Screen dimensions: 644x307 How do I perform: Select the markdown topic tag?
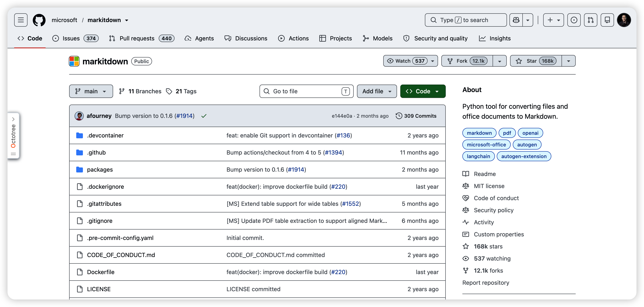479,133
